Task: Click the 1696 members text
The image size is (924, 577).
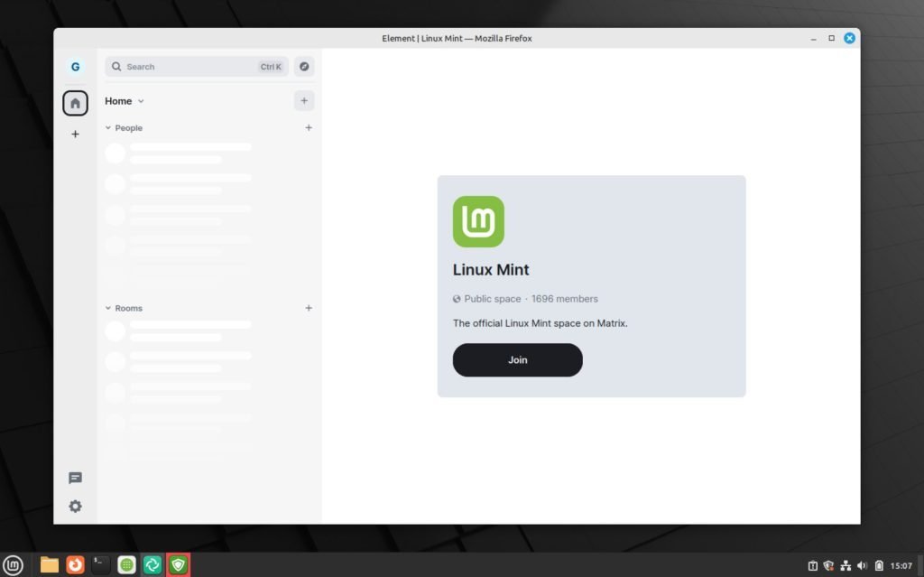Action: (x=565, y=299)
